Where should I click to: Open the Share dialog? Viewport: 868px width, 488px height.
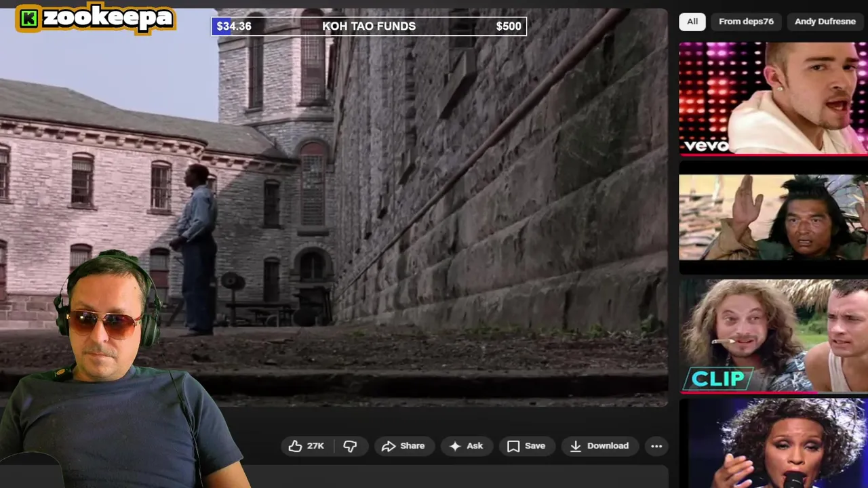(404, 446)
